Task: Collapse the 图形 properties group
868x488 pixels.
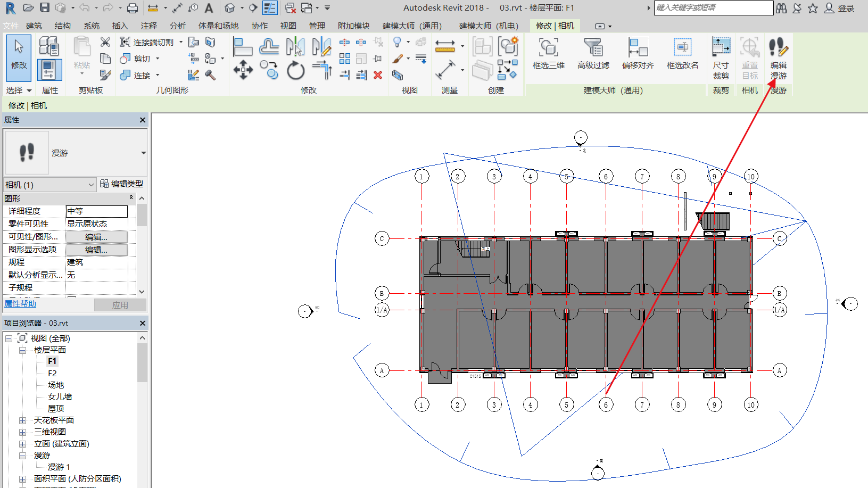Action: click(x=131, y=198)
